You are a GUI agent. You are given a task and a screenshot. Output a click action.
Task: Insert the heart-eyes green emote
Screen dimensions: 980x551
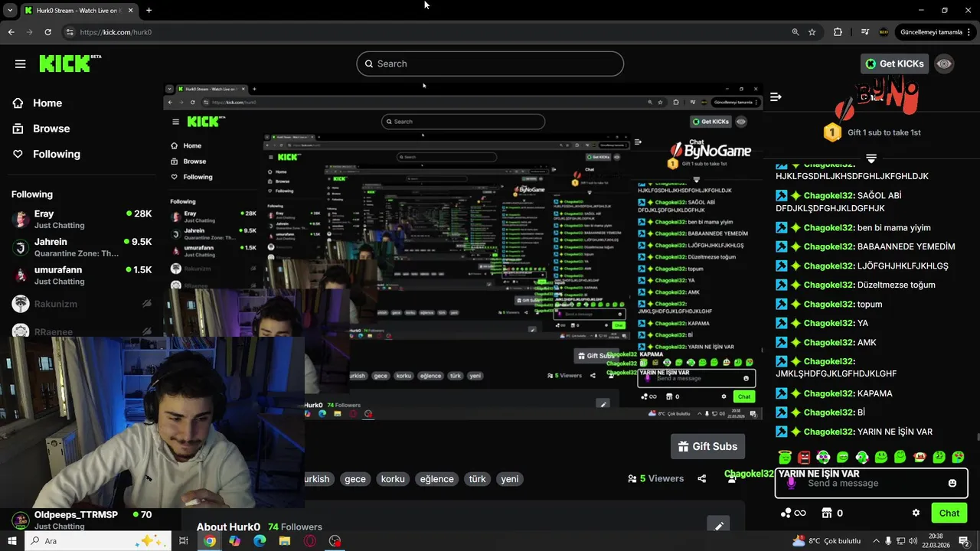958,457
